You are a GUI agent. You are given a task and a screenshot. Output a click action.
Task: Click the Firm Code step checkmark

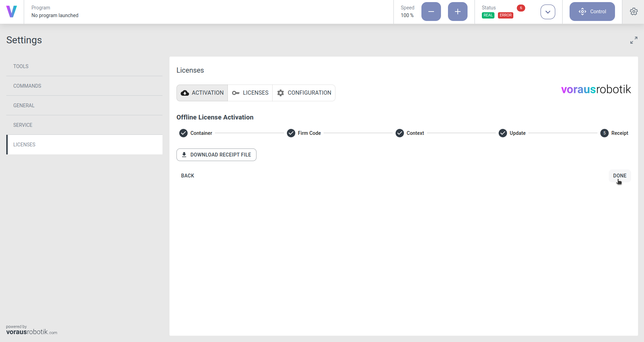tap(291, 133)
